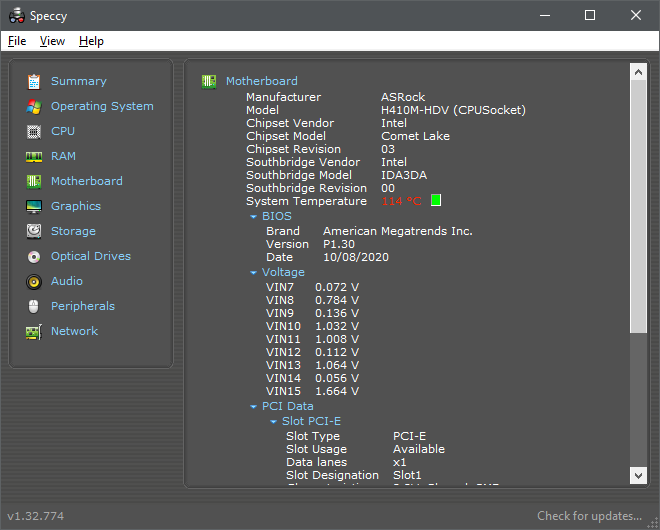Image resolution: width=660 pixels, height=530 pixels.
Task: Click American Megatrends Inc. brand value
Action: tap(398, 231)
